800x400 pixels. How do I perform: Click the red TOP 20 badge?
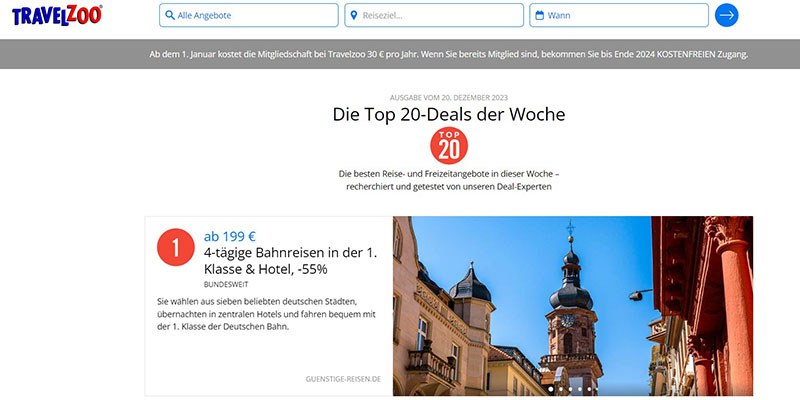tap(449, 145)
